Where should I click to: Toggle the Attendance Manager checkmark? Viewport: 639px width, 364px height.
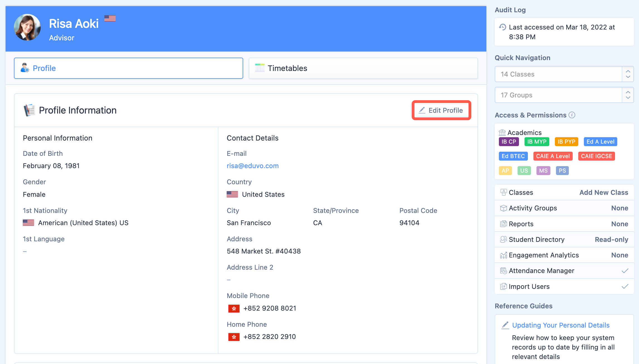click(625, 271)
